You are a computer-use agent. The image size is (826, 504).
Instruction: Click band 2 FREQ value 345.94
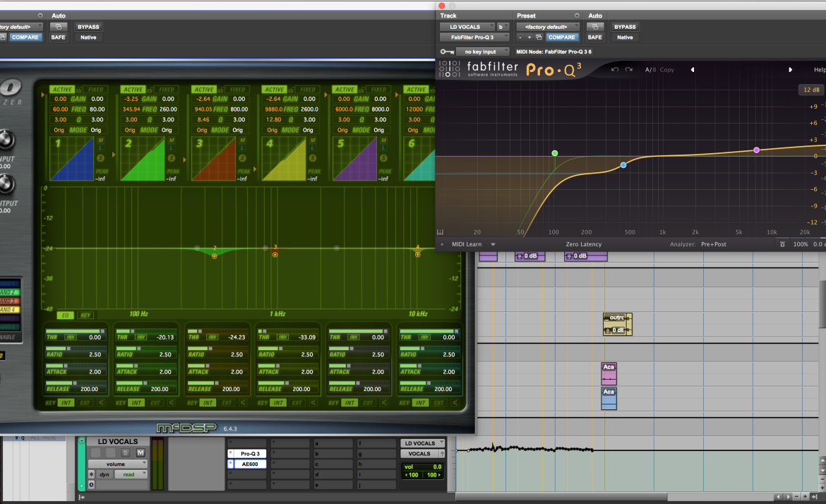pos(131,109)
